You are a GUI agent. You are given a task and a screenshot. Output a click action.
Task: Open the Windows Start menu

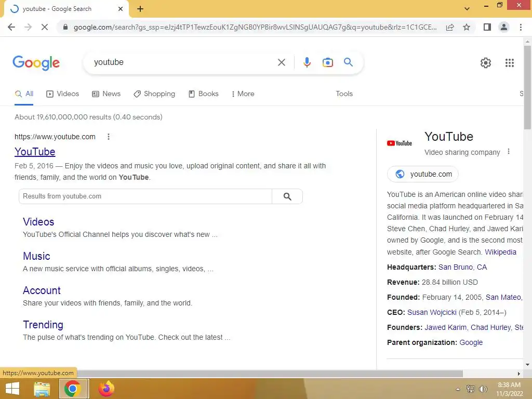click(12, 389)
